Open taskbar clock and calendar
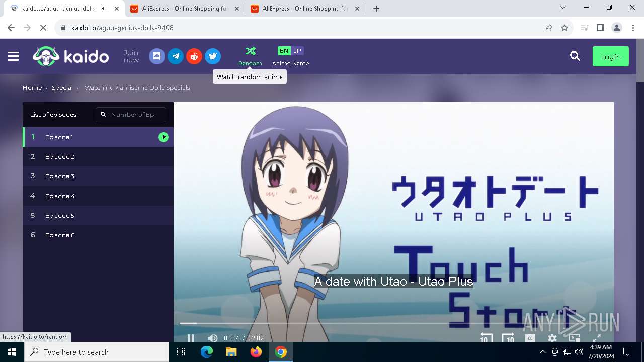The height and width of the screenshot is (362, 644). (600, 352)
